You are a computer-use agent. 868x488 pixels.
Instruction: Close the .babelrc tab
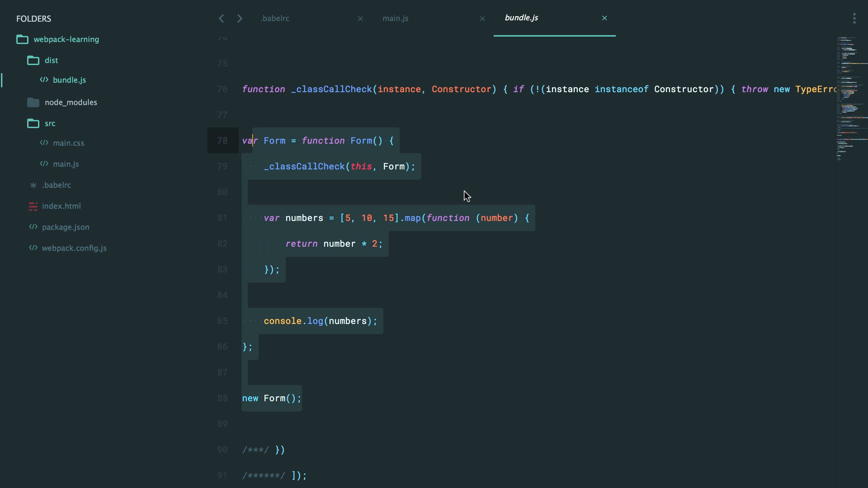pyautogui.click(x=360, y=19)
